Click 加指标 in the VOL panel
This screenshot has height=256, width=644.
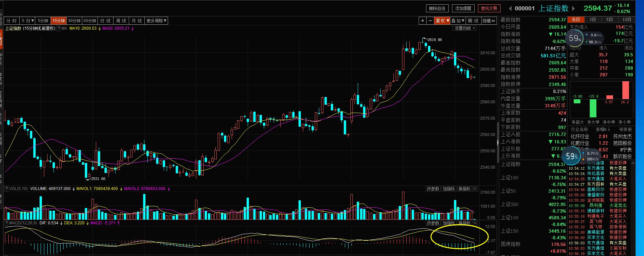449,189
